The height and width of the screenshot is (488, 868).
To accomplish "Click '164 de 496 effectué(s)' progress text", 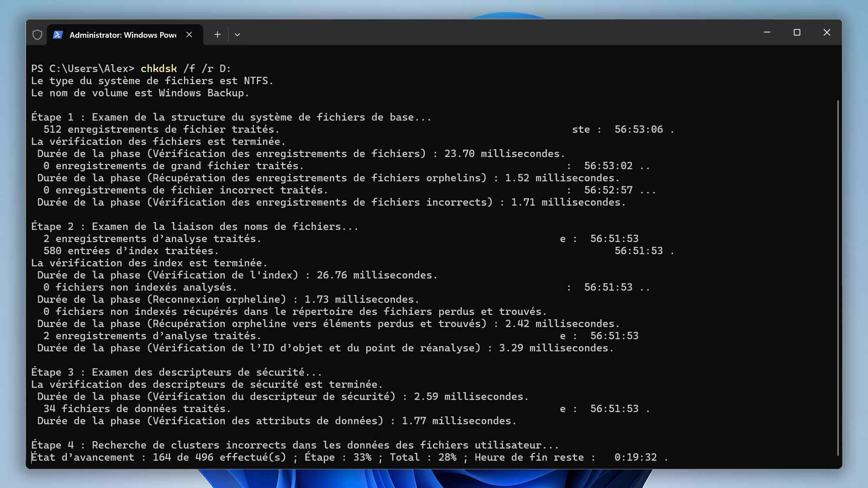I will click(219, 457).
